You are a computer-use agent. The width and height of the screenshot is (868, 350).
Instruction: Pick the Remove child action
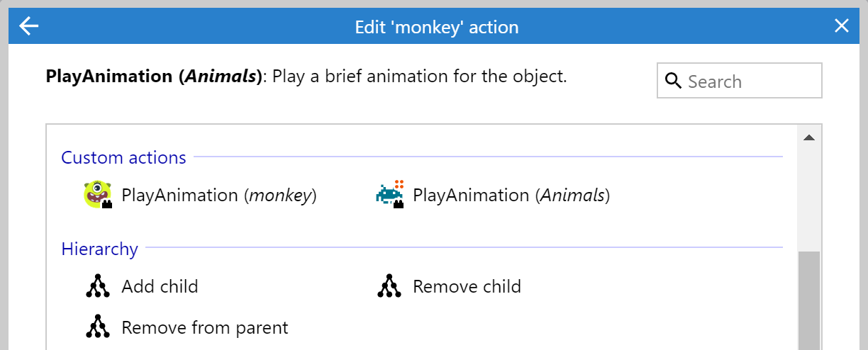click(467, 286)
